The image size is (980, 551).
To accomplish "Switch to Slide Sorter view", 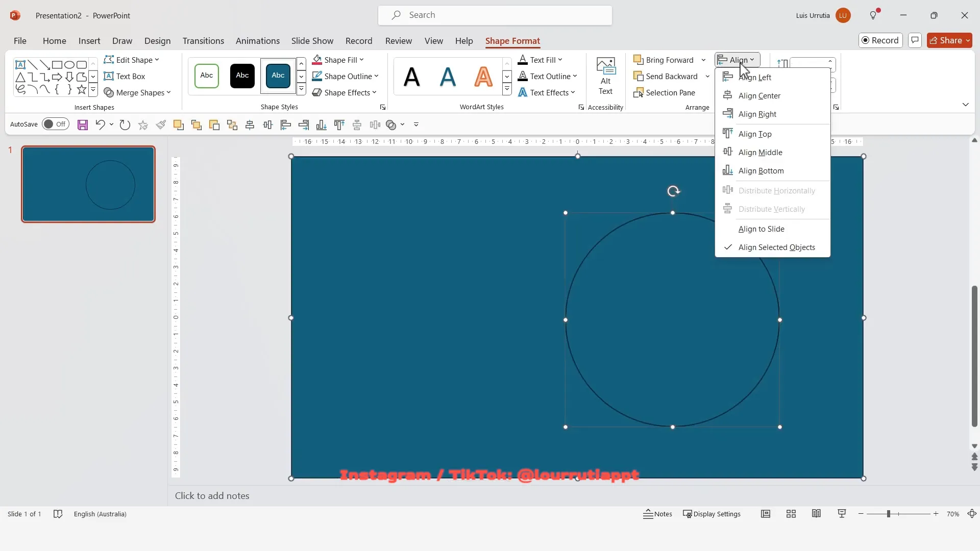I will coord(791,514).
